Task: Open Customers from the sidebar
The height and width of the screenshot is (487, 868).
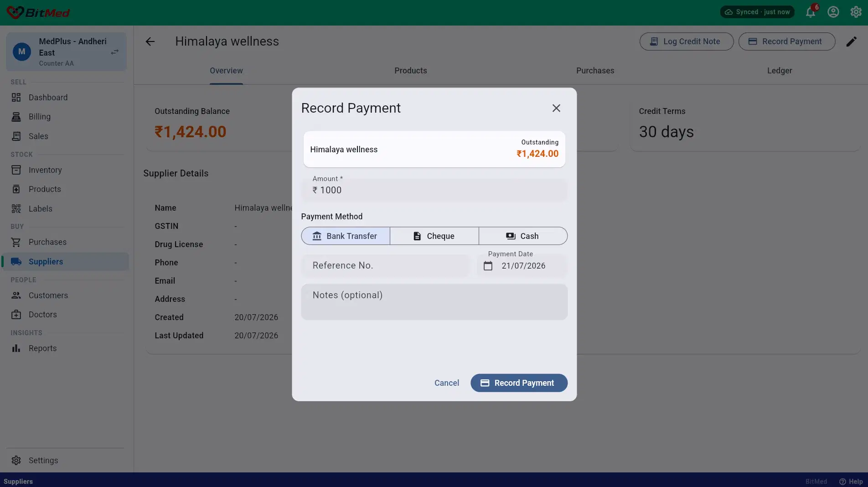Action: tap(66, 295)
